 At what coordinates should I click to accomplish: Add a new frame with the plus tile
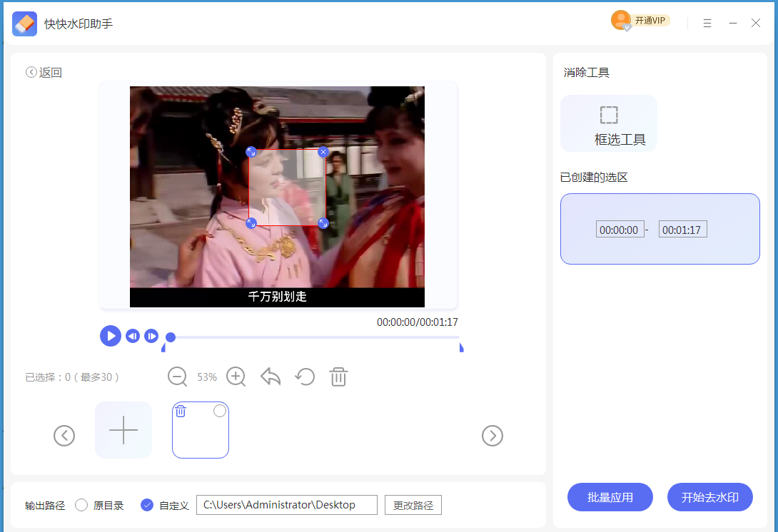click(123, 430)
